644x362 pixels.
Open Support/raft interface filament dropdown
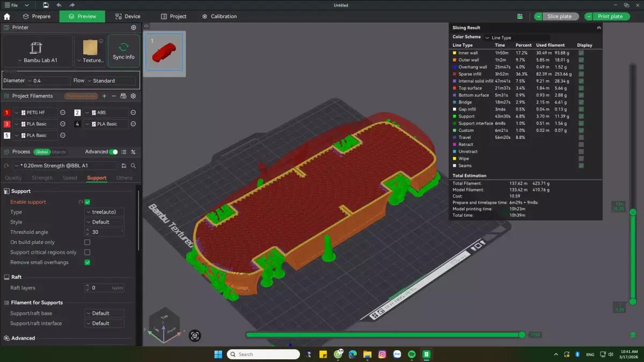(x=105, y=323)
